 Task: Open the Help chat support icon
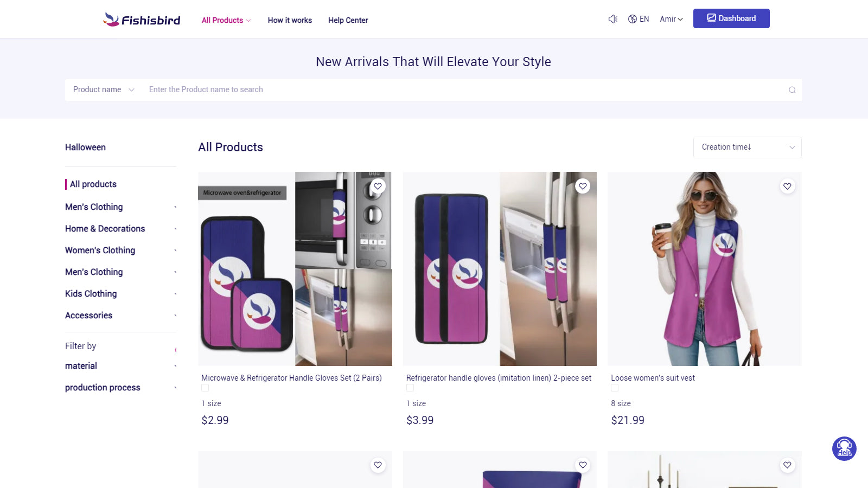[x=844, y=448]
